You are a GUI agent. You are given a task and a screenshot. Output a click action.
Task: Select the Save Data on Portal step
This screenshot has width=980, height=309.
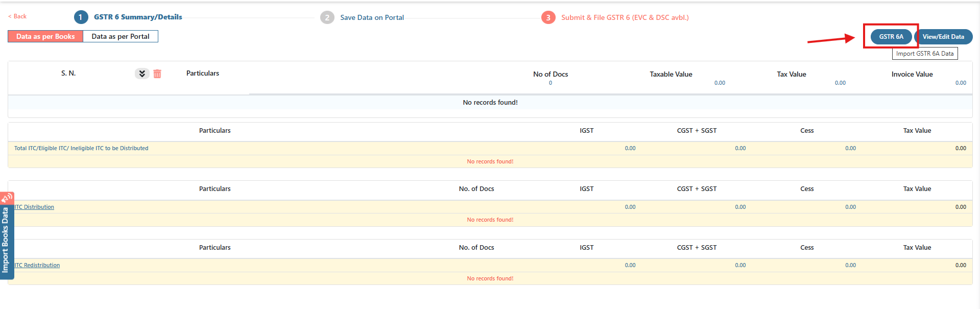pos(372,17)
